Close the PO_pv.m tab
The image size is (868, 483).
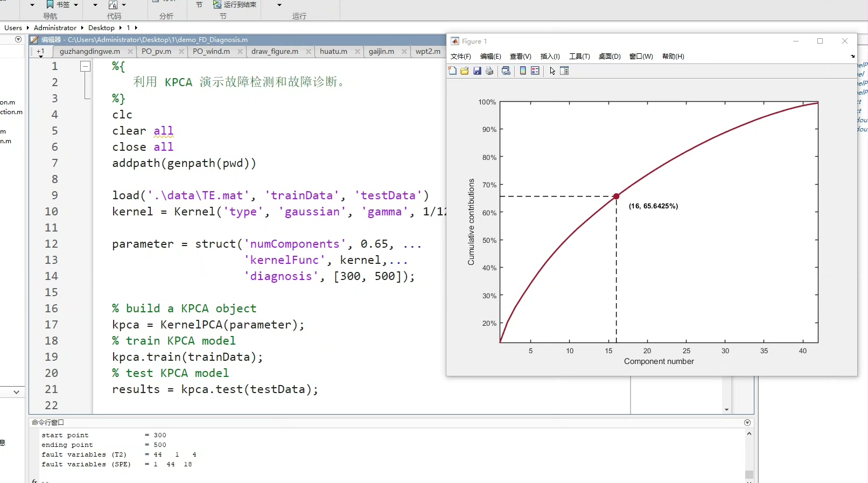[x=181, y=52]
